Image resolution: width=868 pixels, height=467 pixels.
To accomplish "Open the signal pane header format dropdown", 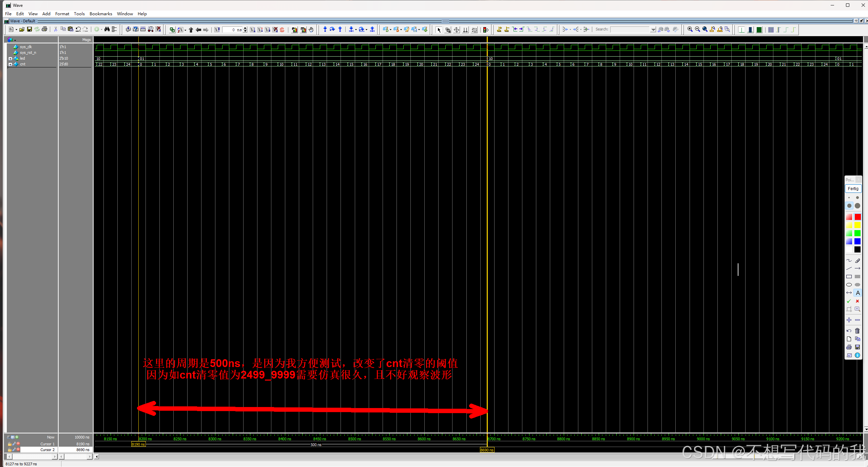I will (x=15, y=40).
